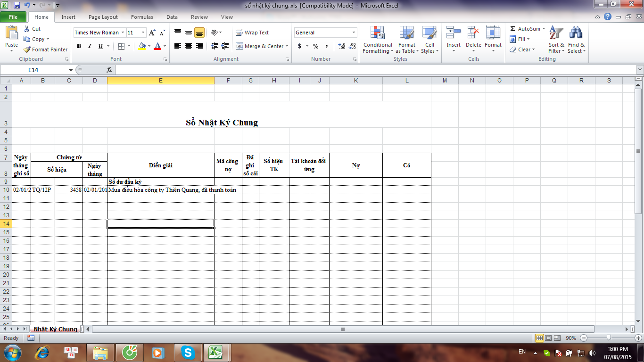
Task: Open the Clear options
Action: (522, 49)
